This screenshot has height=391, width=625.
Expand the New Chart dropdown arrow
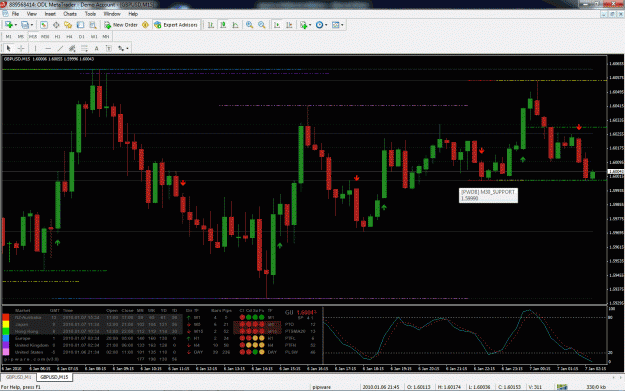[16, 25]
